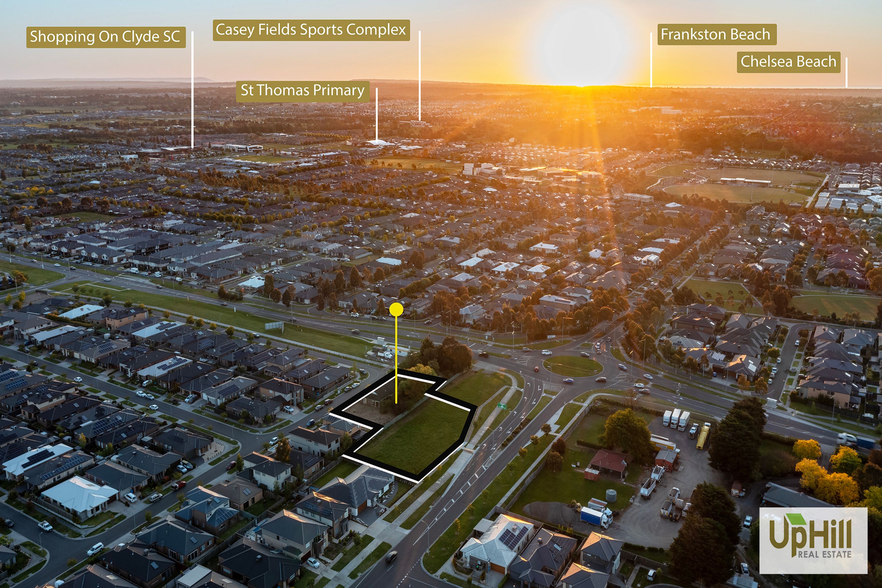Click the REAL ESTATE text in the logo
Screen dimensions: 882x588
tap(824, 554)
